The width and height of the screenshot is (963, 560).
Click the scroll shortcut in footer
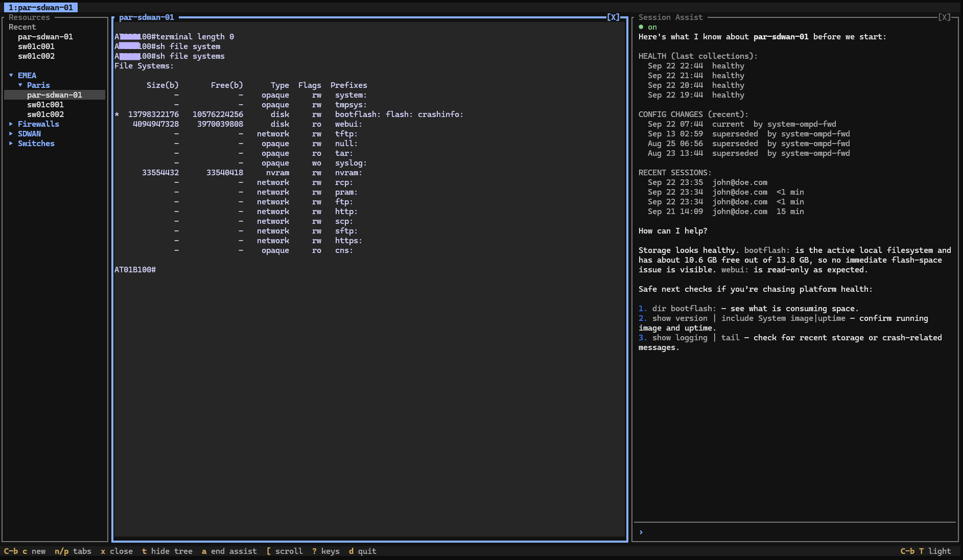click(x=285, y=551)
